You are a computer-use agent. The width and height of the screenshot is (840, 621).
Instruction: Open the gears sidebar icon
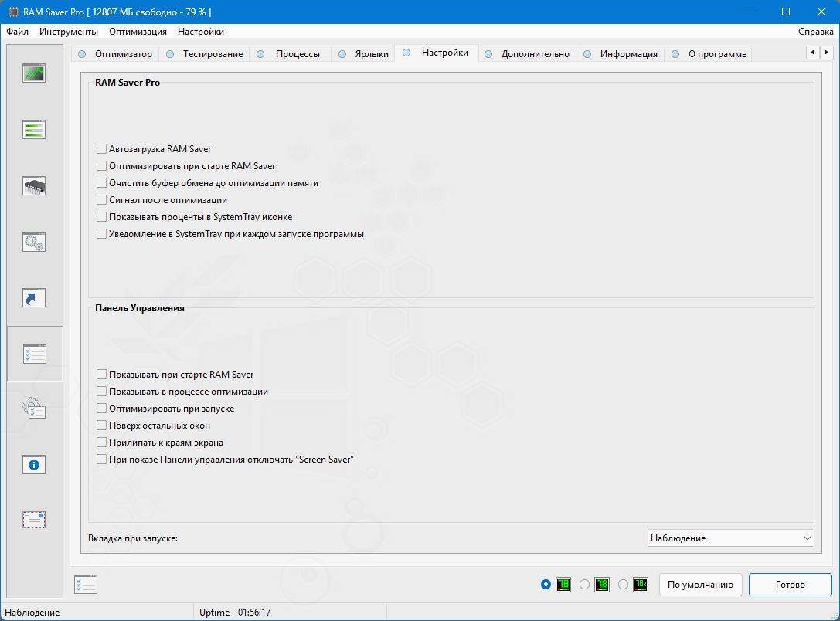(x=34, y=242)
